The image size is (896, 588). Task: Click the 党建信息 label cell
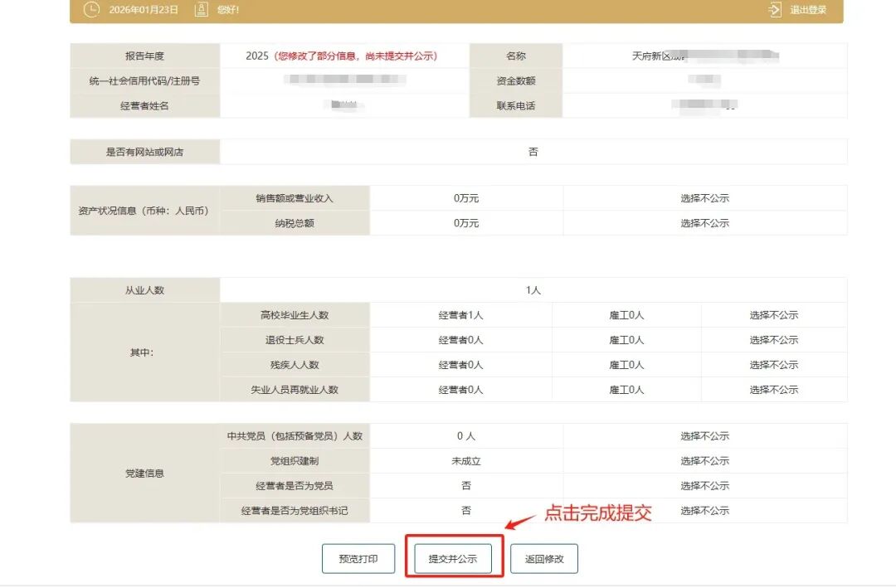[144, 474]
